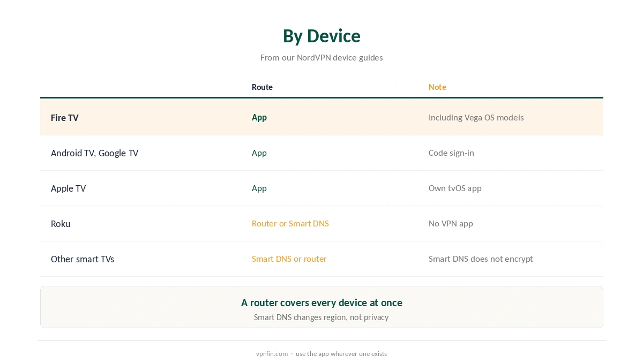Image resolution: width=643 pixels, height=364 pixels.
Task: Click 'App' in the Apple TV row
Action: (259, 188)
